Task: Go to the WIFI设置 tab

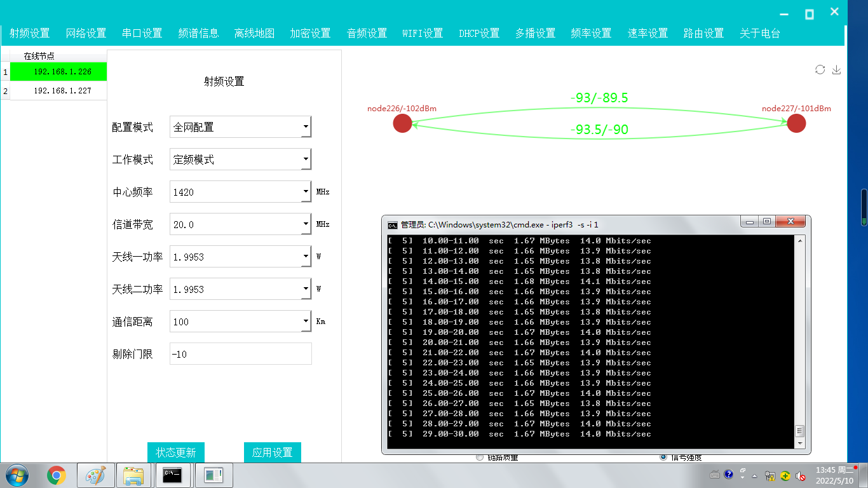Action: (423, 34)
